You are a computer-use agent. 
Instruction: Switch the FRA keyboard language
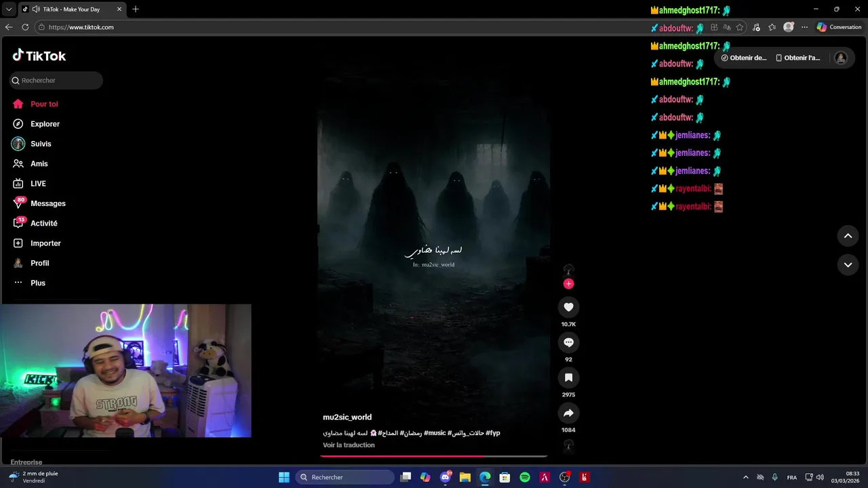(x=792, y=477)
